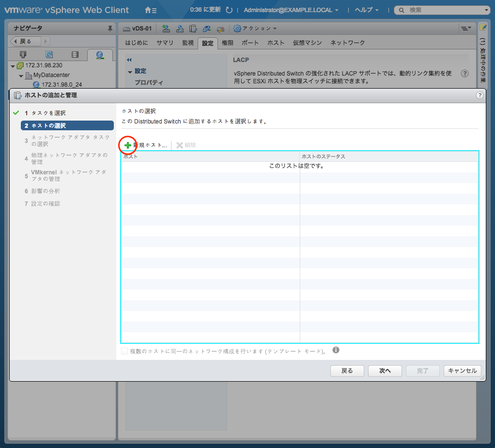The width and height of the screenshot is (495, 448).
Task: Pin the Navigator panel with pushpin icon
Action: (110, 29)
